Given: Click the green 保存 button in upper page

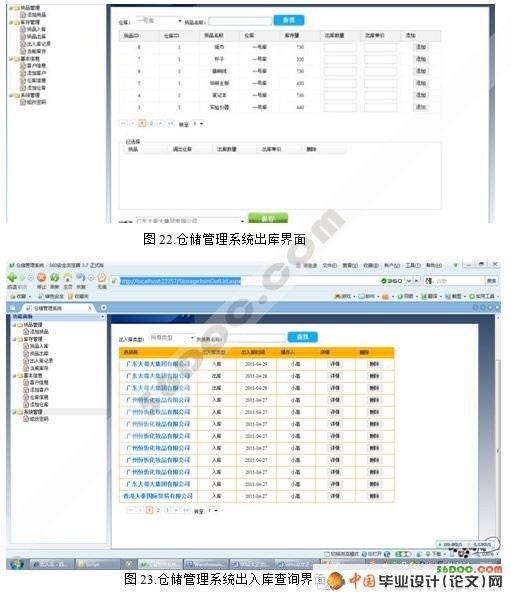Looking at the screenshot, I should [x=268, y=219].
